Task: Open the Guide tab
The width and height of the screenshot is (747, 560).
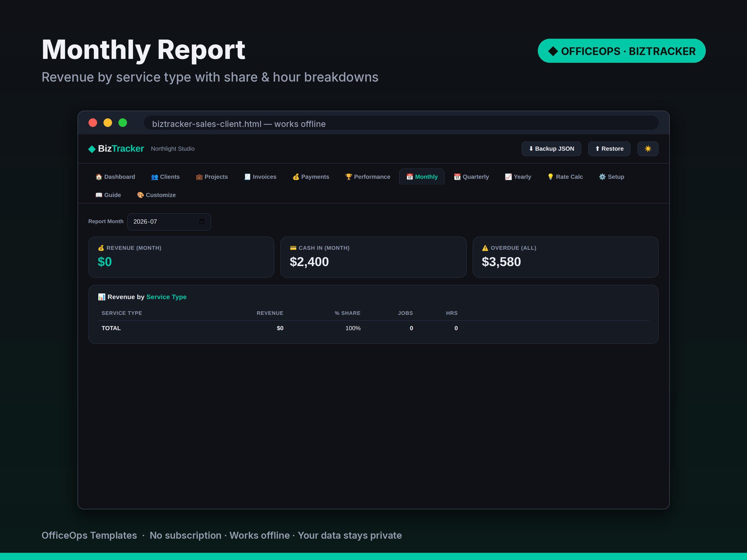Action: 108,195
